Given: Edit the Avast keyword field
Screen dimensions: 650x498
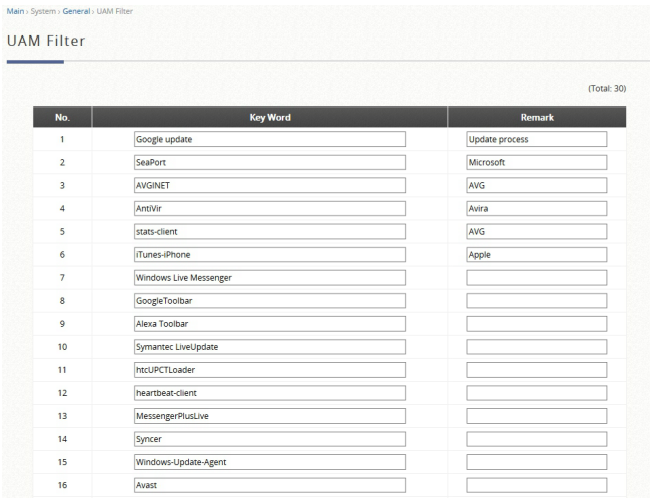Looking at the screenshot, I should click(x=270, y=485).
